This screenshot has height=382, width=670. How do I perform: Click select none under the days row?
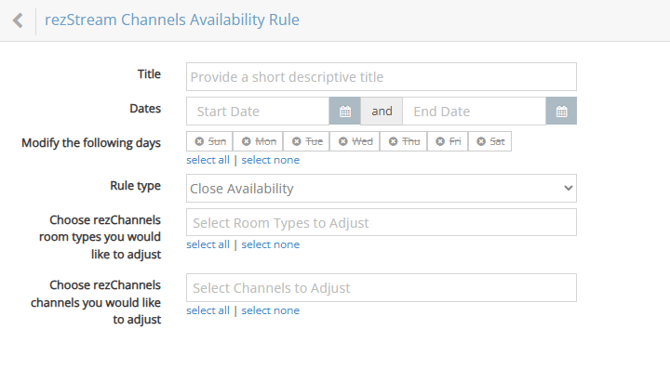[270, 160]
